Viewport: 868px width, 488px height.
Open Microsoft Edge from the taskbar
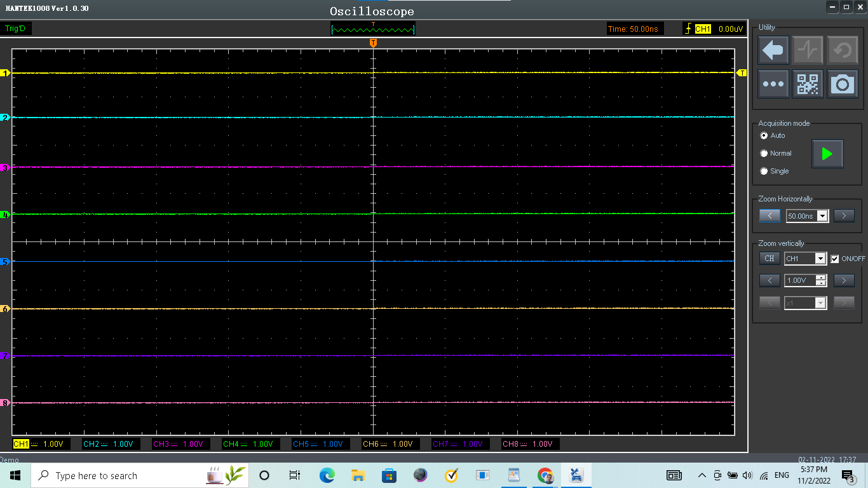tap(327, 475)
